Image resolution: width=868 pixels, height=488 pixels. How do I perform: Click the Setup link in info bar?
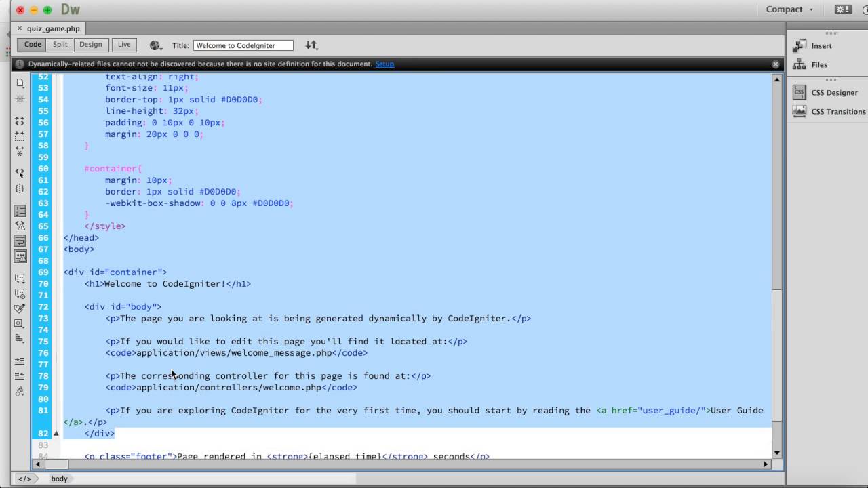pyautogui.click(x=384, y=64)
